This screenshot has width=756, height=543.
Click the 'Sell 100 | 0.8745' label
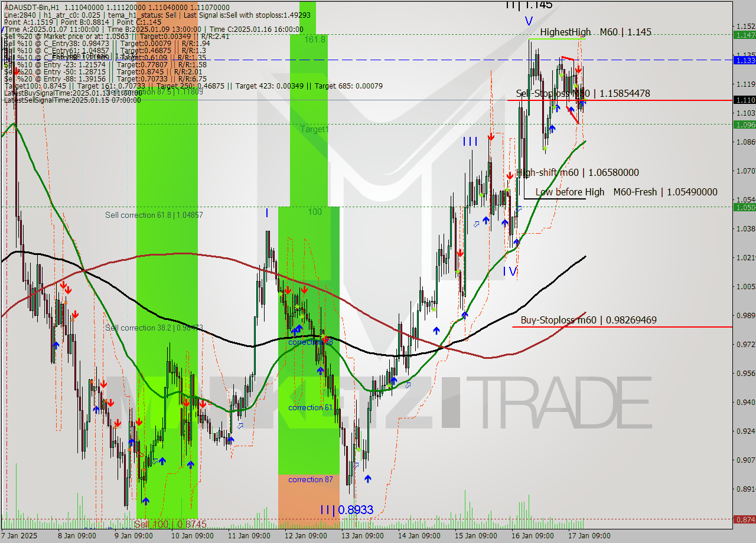coord(171,524)
